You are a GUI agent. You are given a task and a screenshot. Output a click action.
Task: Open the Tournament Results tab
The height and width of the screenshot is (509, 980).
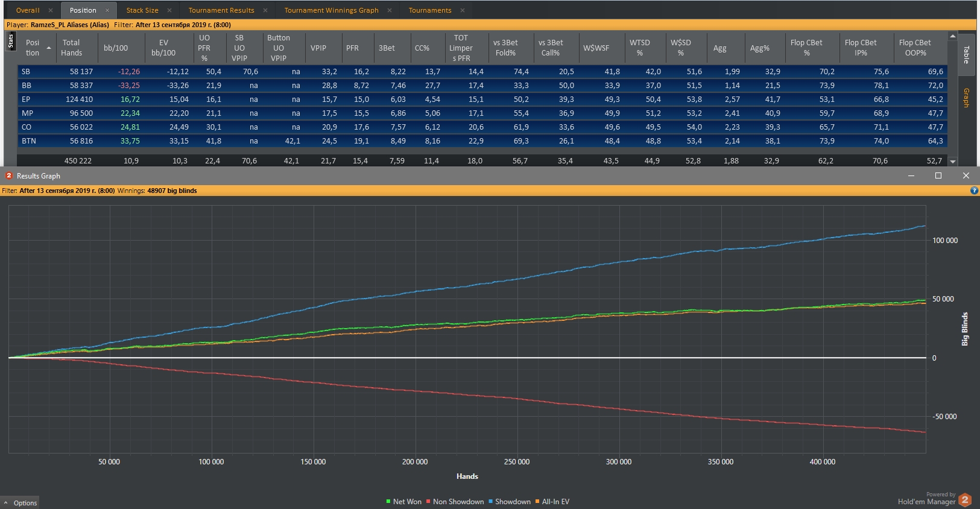click(221, 10)
